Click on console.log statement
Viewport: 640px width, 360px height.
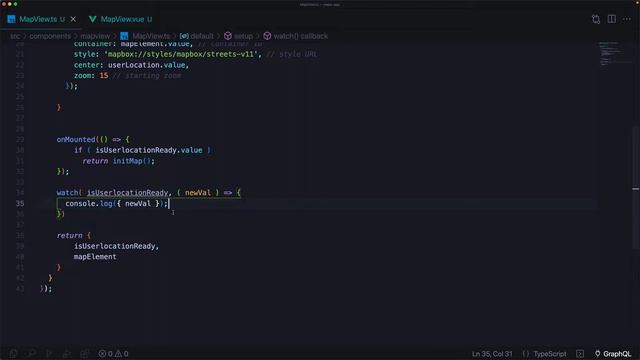(116, 203)
